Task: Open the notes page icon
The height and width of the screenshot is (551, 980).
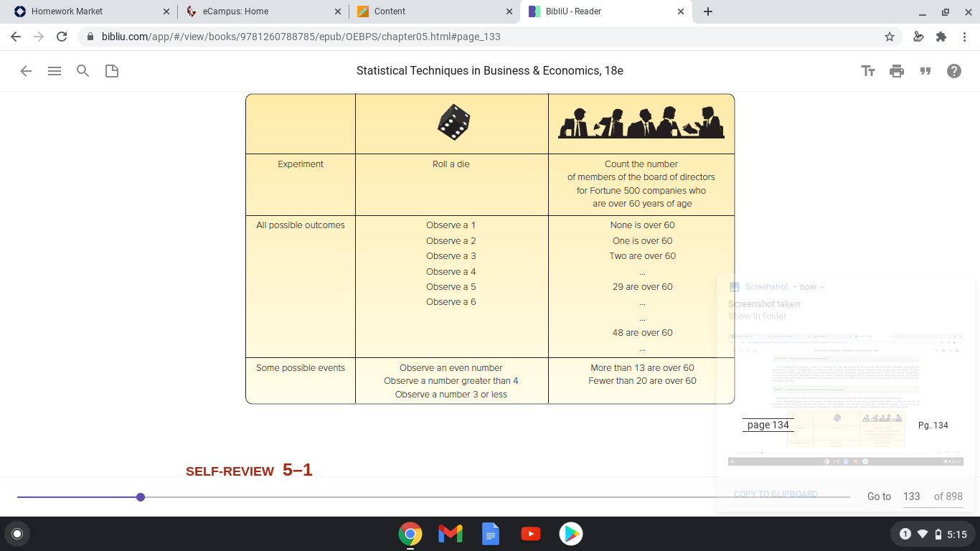Action: tap(112, 71)
